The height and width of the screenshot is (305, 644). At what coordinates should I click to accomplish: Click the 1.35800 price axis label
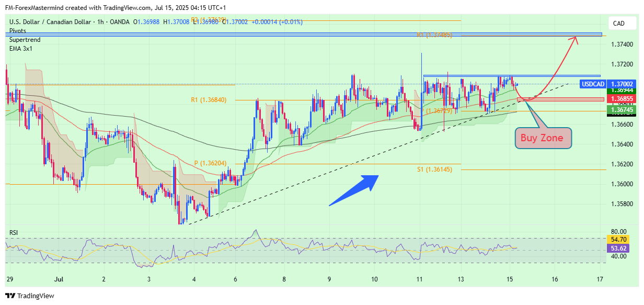point(622,204)
